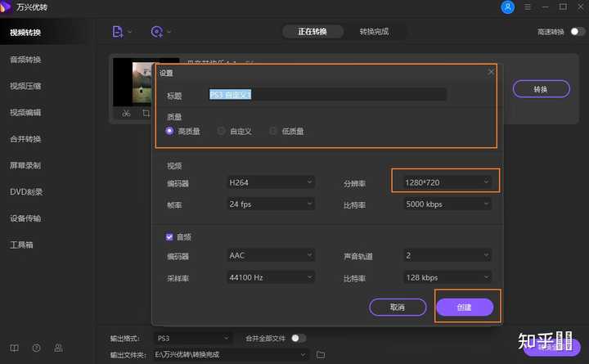Open the book guide icon bottom left
The width and height of the screenshot is (589, 364).
click(x=14, y=348)
